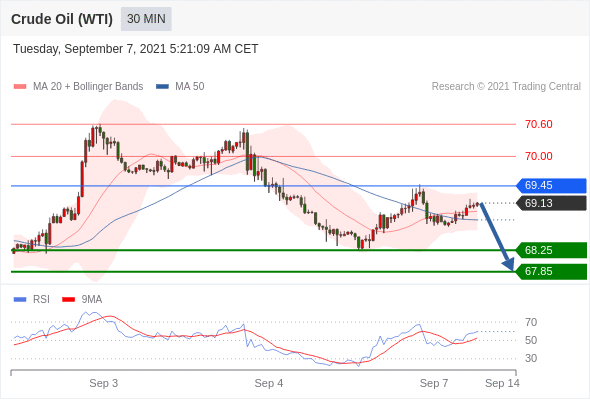Click the Sep 14 date axis marker
This screenshot has height=400, width=590.
(502, 383)
